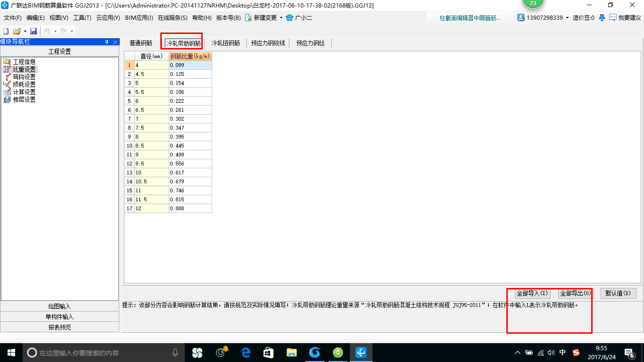Open the 单构件输入 section
The height and width of the screenshot is (362, 644).
coord(59,317)
